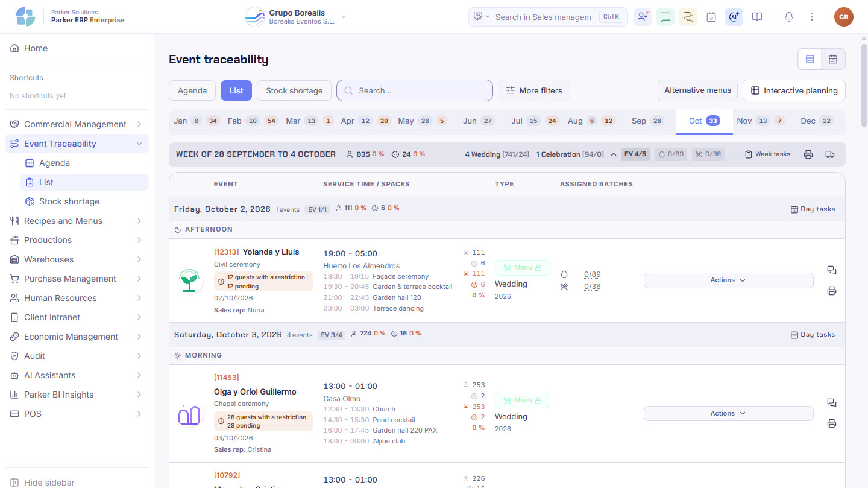868x488 pixels.
Task: Open the Actions dropdown for Yolanda y Lluís
Action: pyautogui.click(x=728, y=280)
